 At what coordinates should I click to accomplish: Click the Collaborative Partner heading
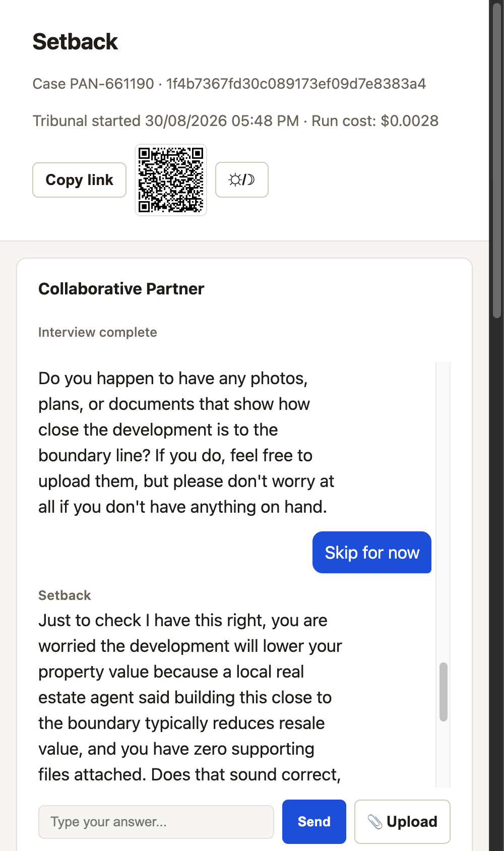pos(121,289)
